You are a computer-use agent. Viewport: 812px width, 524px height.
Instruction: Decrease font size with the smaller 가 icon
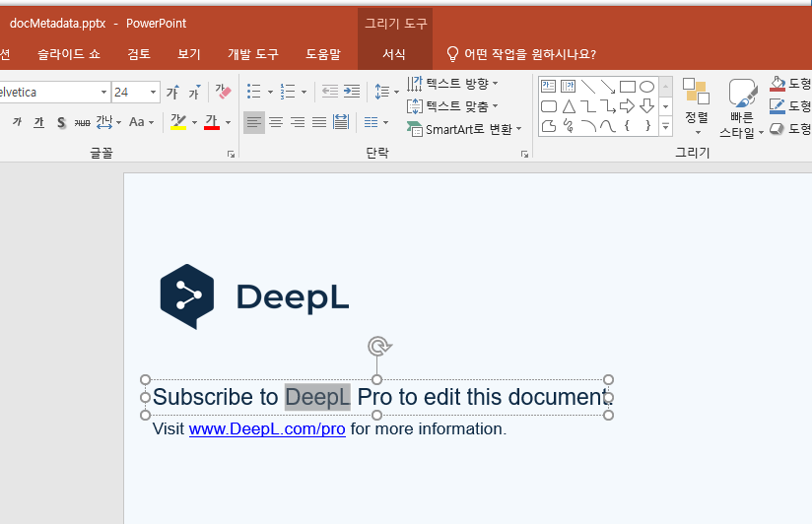[195, 93]
